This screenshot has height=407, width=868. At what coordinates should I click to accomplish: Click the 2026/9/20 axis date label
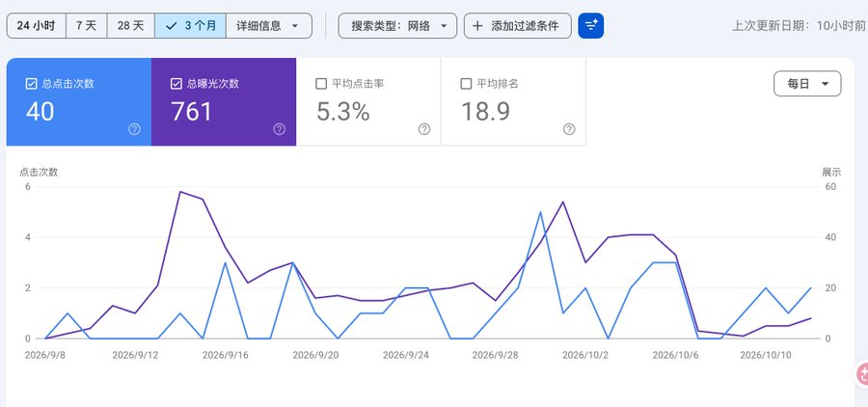click(x=315, y=355)
